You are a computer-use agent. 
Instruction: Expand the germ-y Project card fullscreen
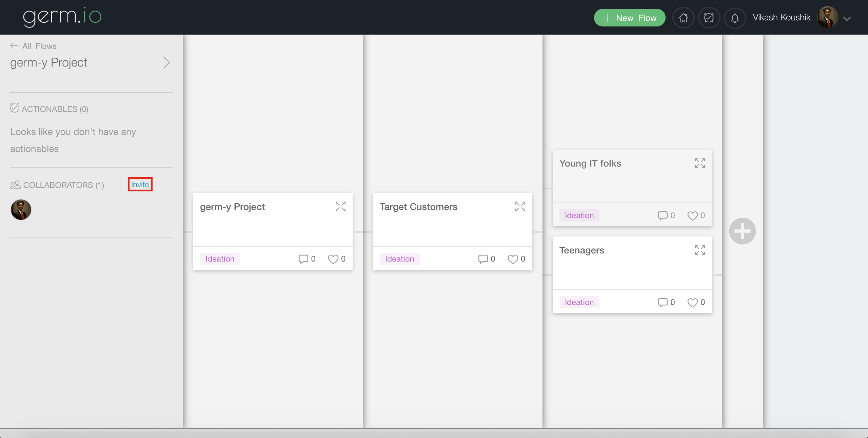pyautogui.click(x=340, y=207)
